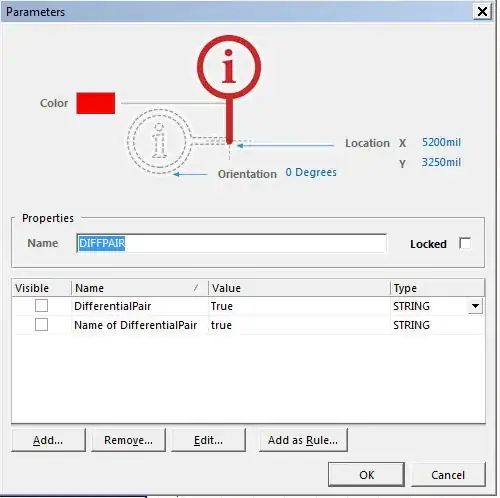Click the DIFFPAIR Name input field
This screenshot has height=498, width=500.
[x=231, y=243]
